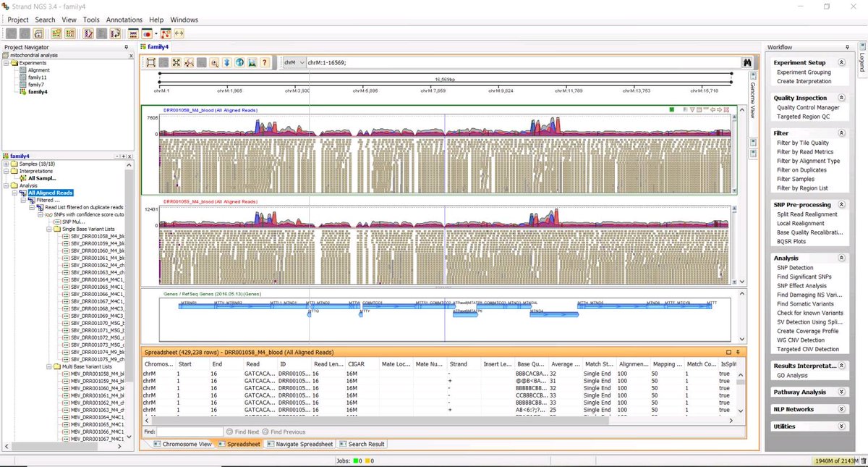Open the Annotations menu

[x=124, y=20]
